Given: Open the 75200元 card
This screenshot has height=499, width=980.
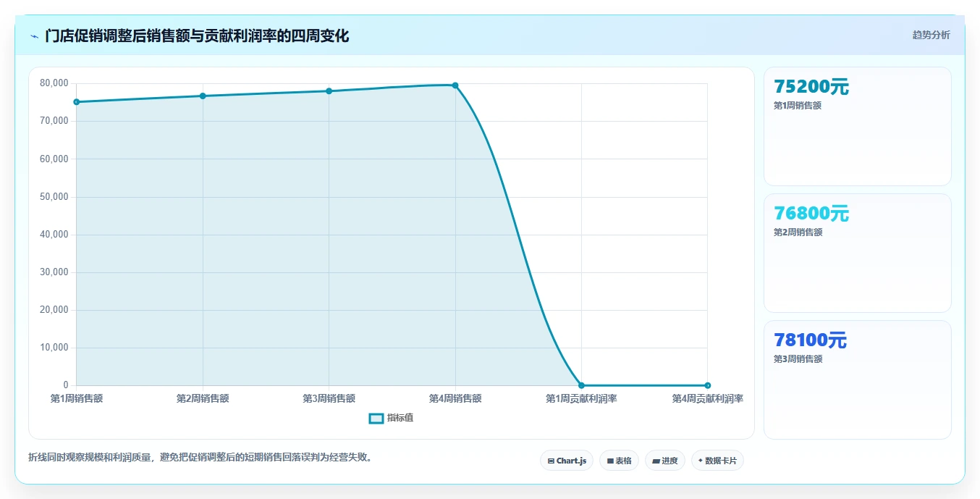Looking at the screenshot, I should click(x=857, y=127).
